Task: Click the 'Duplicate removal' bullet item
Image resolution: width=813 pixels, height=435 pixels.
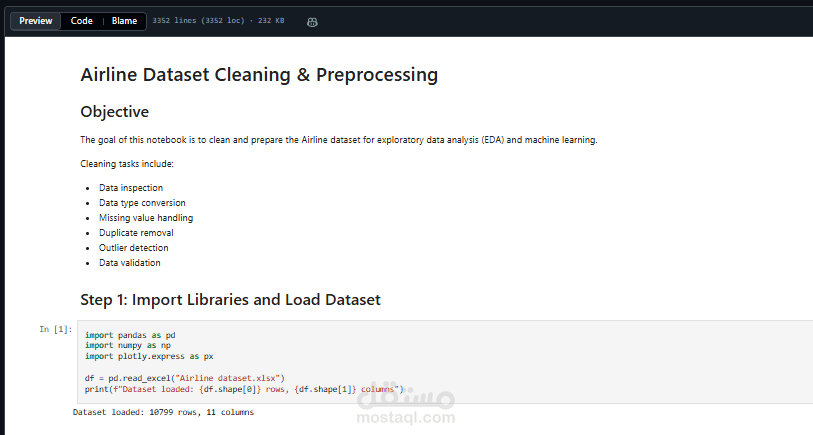Action: (136, 233)
